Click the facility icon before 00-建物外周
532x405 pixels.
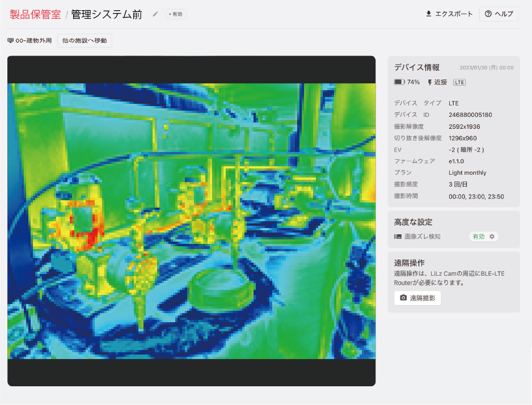tap(11, 41)
